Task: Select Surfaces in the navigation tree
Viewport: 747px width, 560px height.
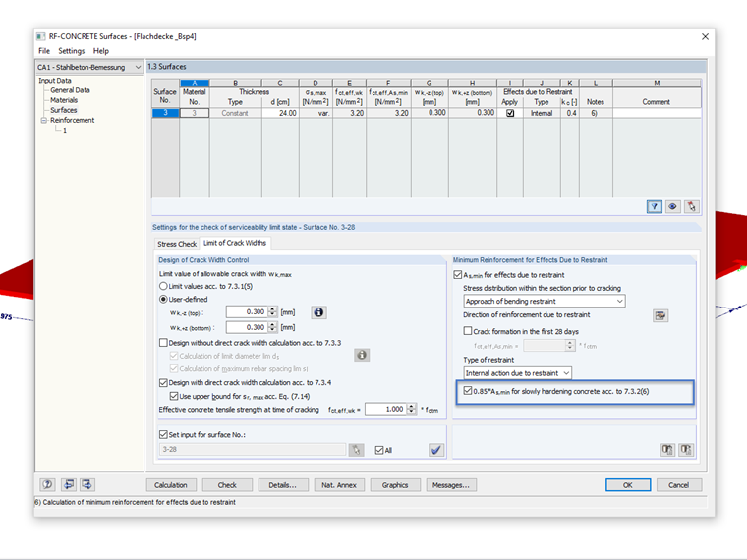Action: point(64,110)
